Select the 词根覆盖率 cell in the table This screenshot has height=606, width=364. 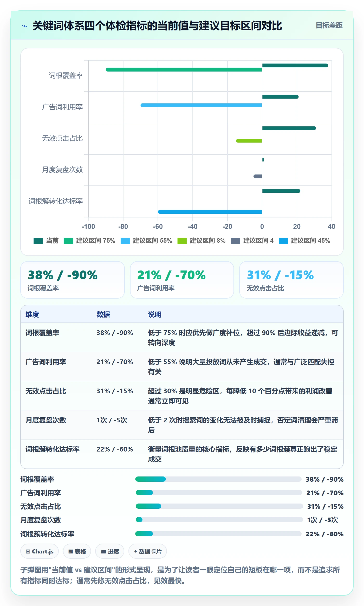42,333
